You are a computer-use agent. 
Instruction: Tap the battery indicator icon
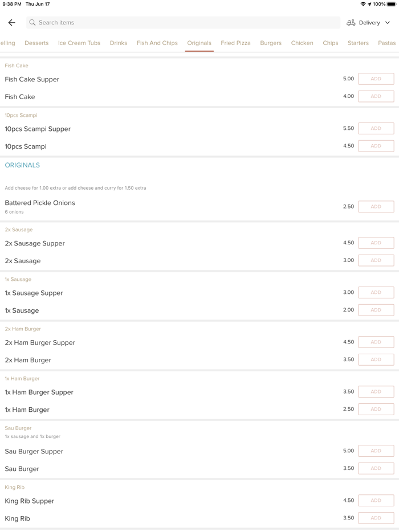[392, 4]
